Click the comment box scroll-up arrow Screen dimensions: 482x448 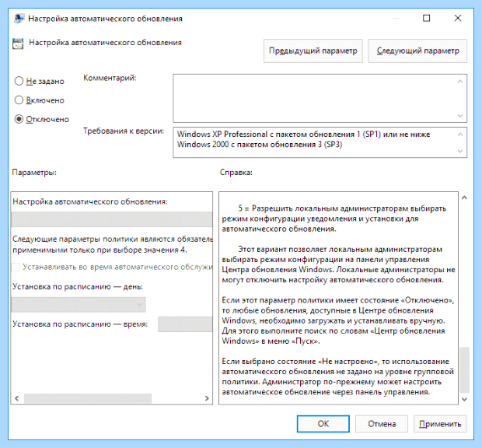click(x=460, y=82)
